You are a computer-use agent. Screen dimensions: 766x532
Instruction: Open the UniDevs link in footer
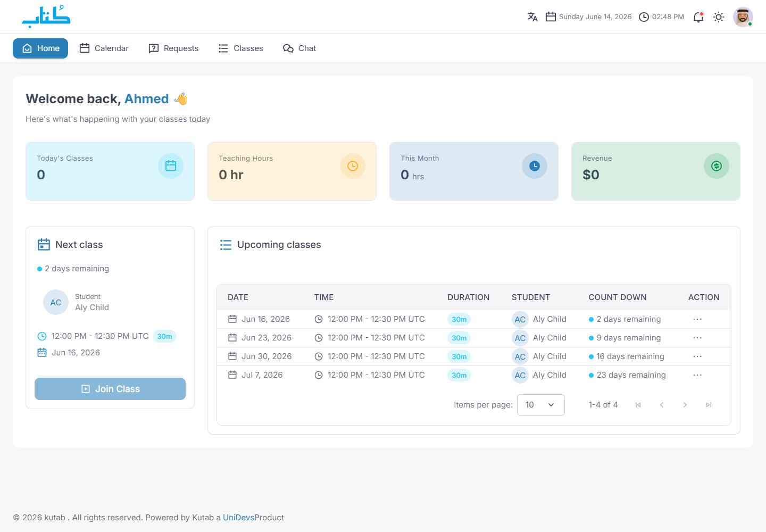tap(238, 518)
